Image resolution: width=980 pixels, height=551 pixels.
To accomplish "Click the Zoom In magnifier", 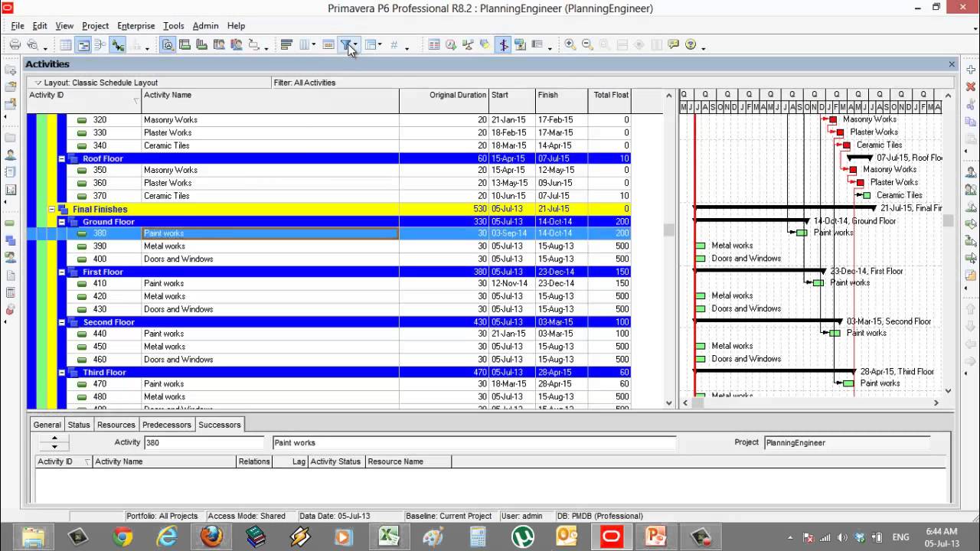I will [x=570, y=45].
